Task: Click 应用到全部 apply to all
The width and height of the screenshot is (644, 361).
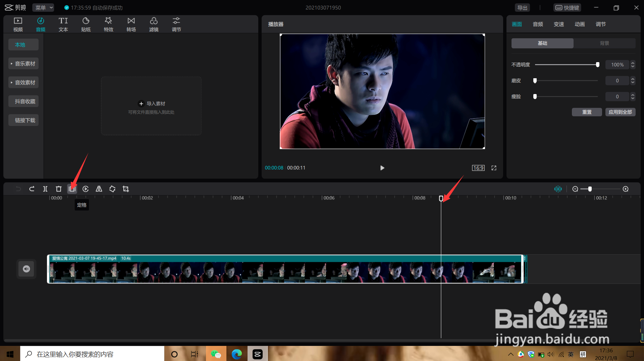Action: tap(621, 112)
